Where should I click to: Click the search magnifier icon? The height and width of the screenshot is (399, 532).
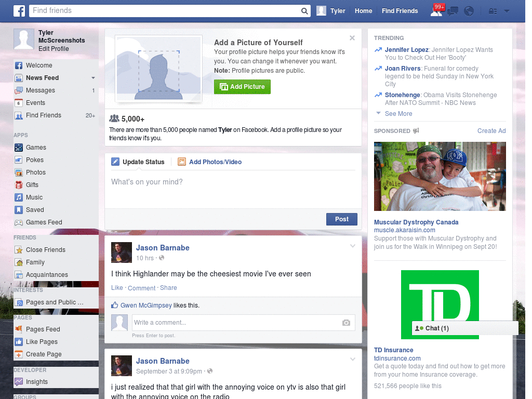(x=304, y=11)
